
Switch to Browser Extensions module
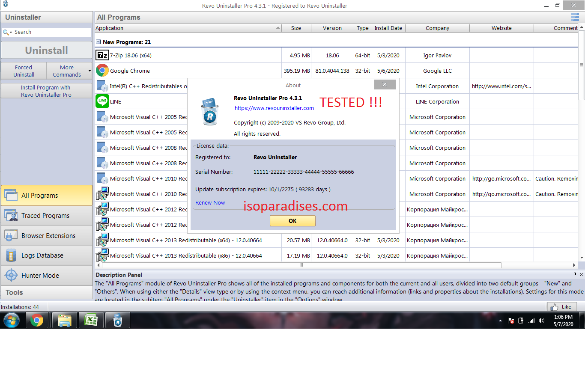(47, 235)
